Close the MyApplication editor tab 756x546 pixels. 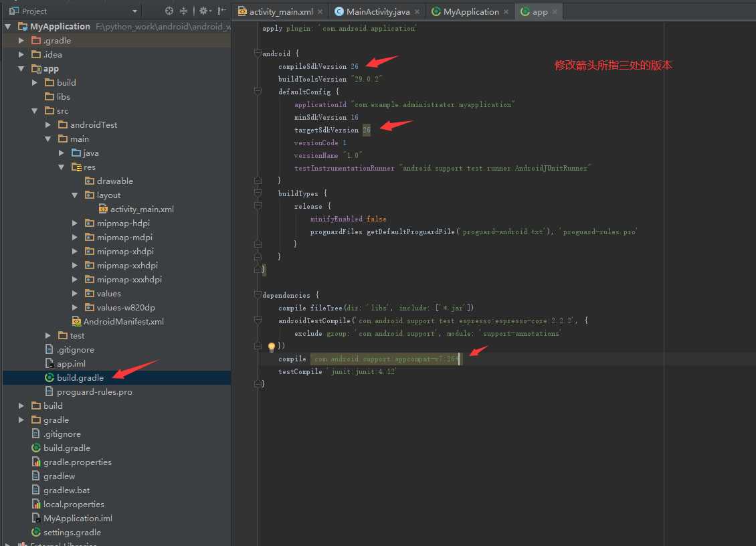click(x=506, y=11)
